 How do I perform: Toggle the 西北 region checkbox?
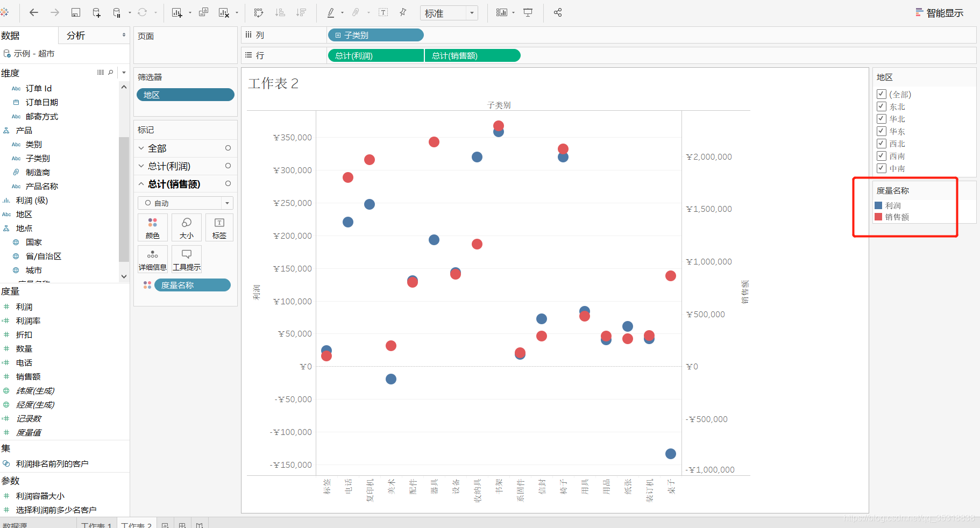[x=881, y=144]
